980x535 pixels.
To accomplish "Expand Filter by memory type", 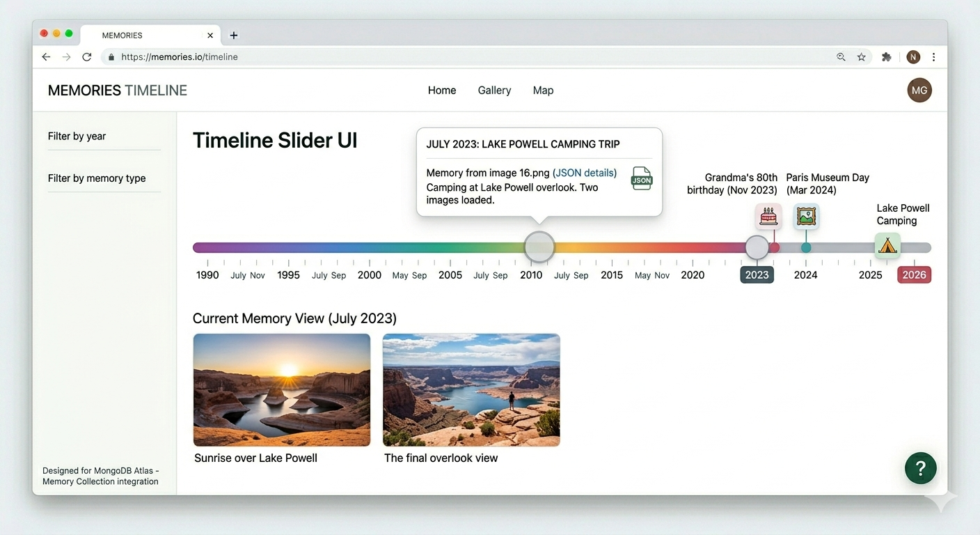I will 104,178.
